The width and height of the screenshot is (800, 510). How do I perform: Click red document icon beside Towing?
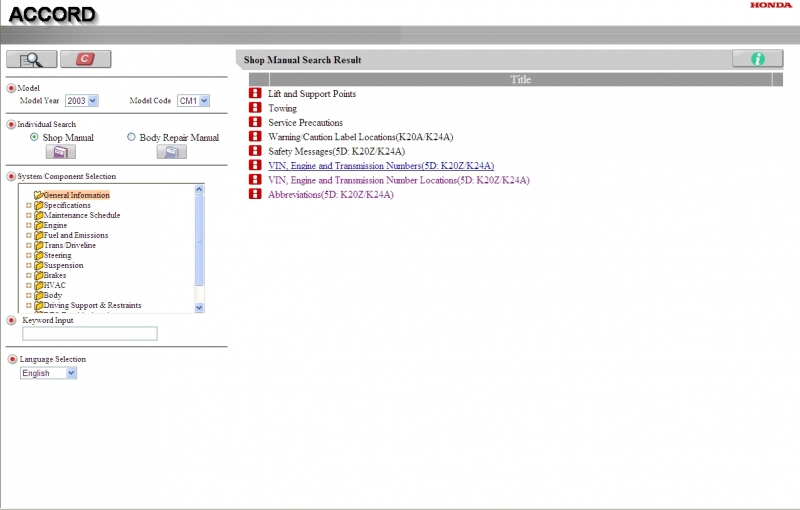click(255, 108)
